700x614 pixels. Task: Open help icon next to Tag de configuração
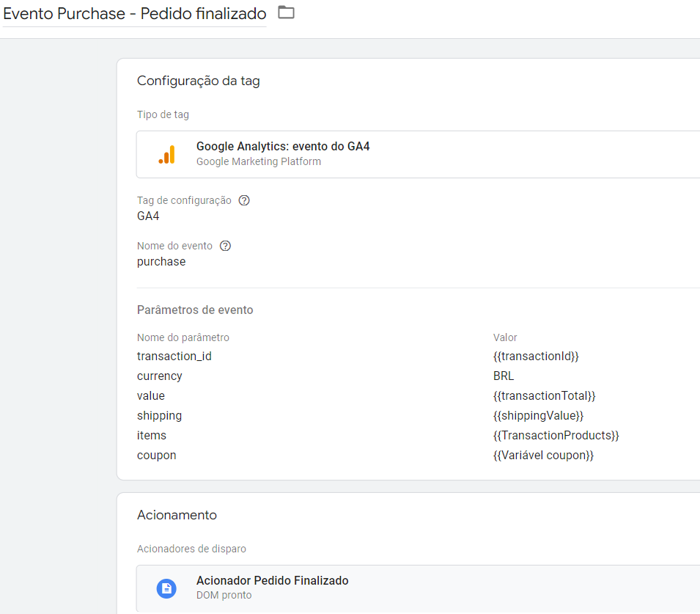click(244, 200)
